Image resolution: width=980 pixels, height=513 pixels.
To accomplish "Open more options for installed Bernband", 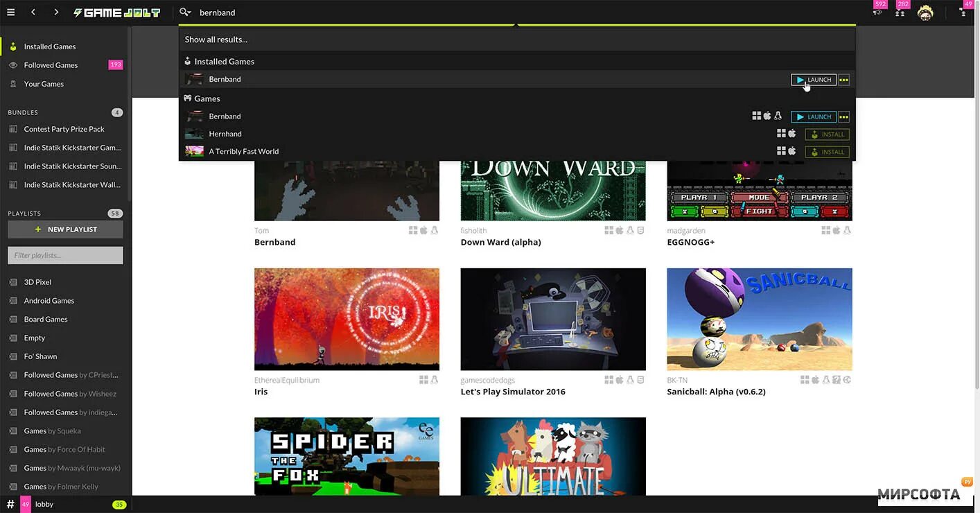I will [x=843, y=80].
